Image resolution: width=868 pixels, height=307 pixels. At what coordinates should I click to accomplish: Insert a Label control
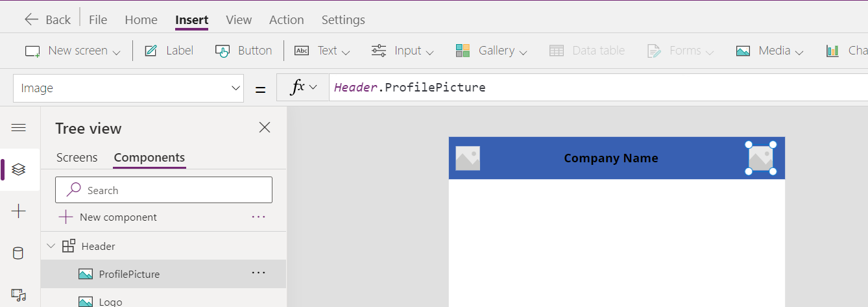point(169,51)
